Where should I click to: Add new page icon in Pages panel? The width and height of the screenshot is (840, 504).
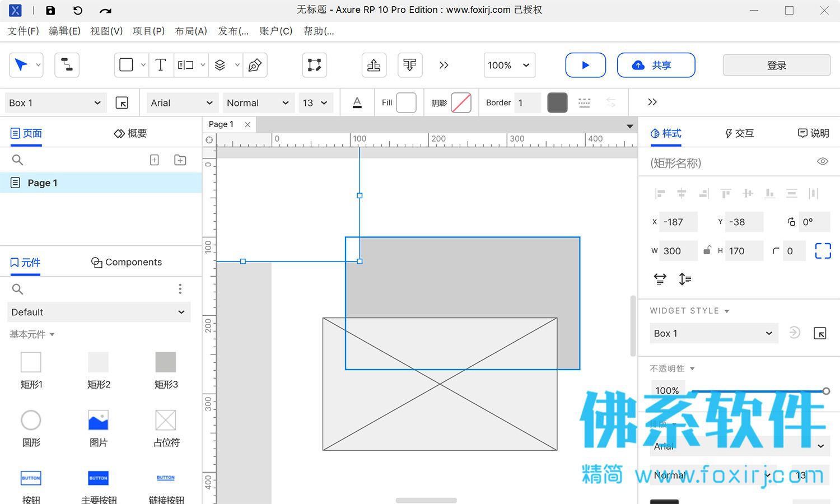click(x=155, y=160)
